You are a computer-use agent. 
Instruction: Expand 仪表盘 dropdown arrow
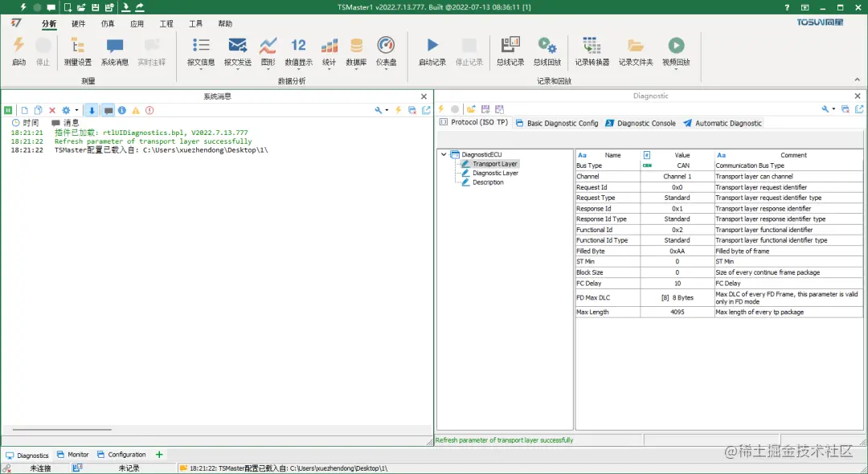point(386,70)
